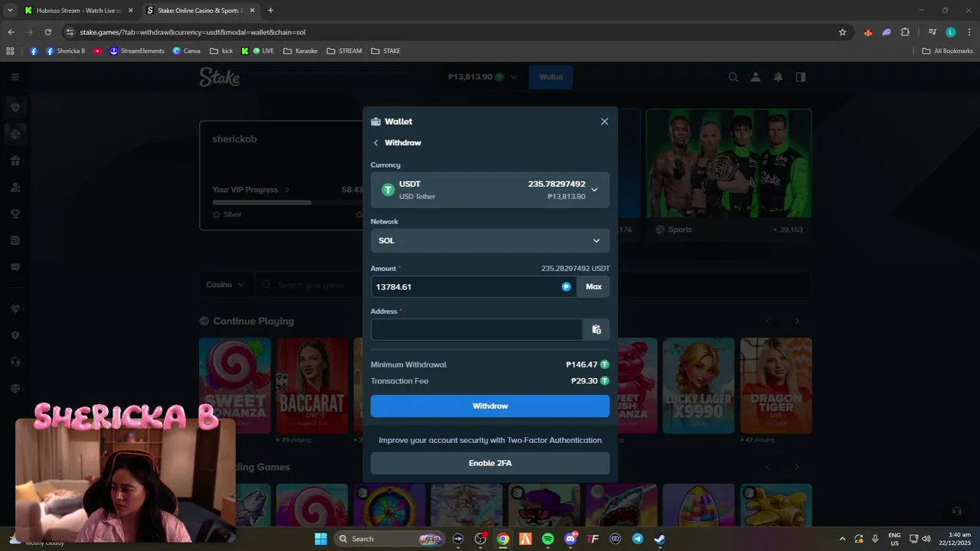
Task: Paste address using the clipboard icon
Action: coord(596,330)
